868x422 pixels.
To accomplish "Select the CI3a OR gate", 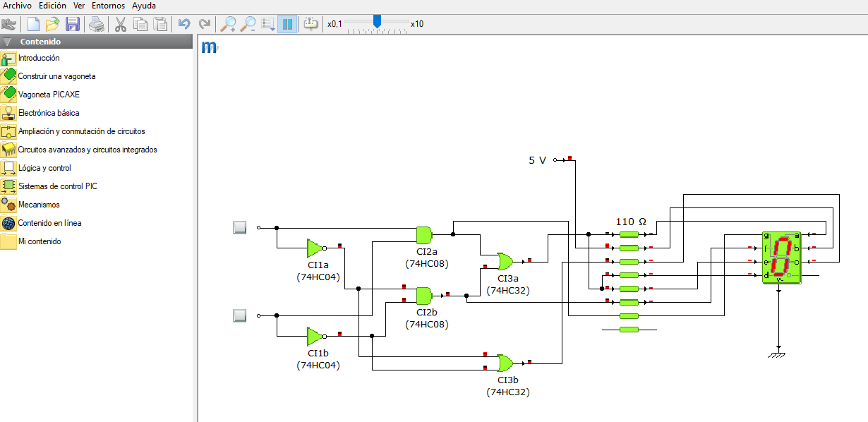I will point(505,262).
